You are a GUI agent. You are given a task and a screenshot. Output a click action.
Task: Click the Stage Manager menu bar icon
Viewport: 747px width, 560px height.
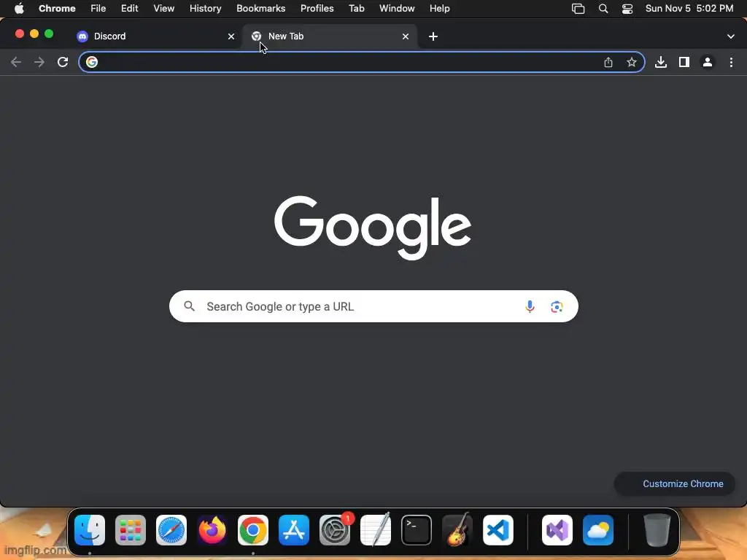(x=578, y=9)
